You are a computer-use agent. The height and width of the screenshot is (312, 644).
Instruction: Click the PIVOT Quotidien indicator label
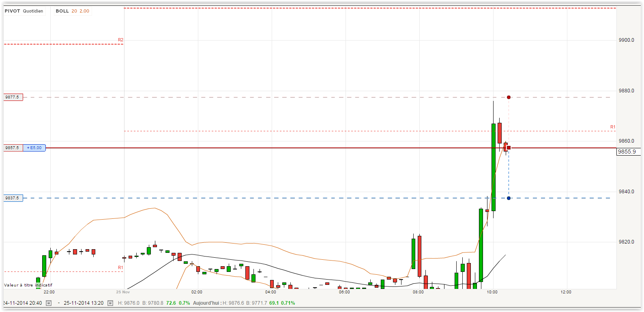click(x=24, y=11)
